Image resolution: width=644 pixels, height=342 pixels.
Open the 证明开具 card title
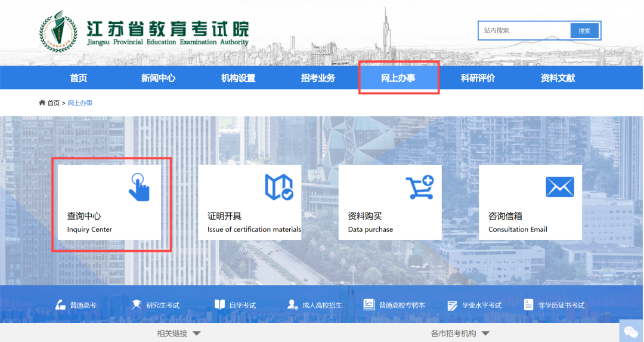click(224, 216)
